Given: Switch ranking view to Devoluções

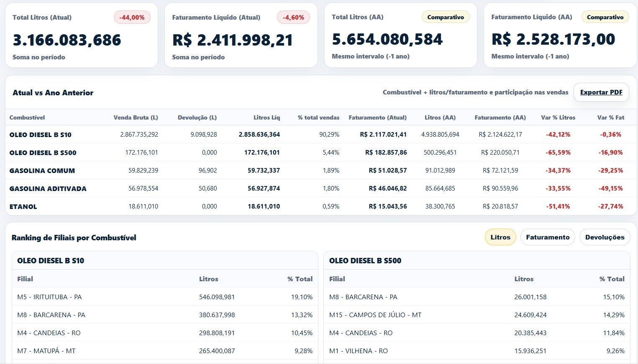Looking at the screenshot, I should 605,237.
